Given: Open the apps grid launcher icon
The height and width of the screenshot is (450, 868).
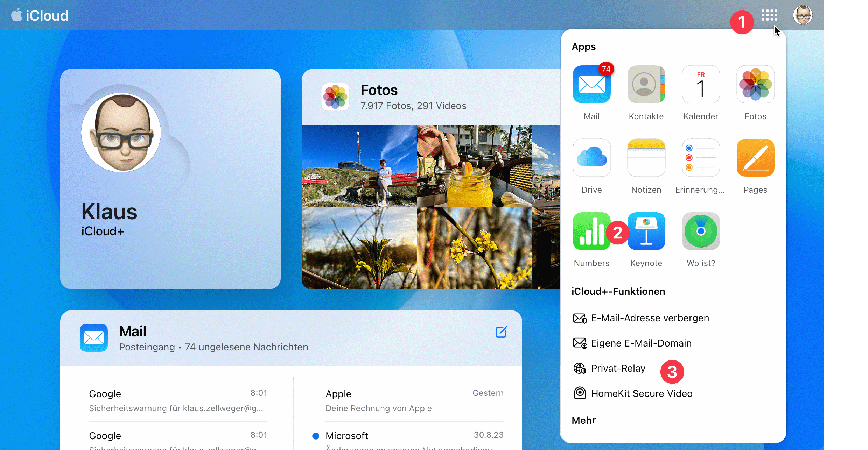Looking at the screenshot, I should tap(769, 15).
